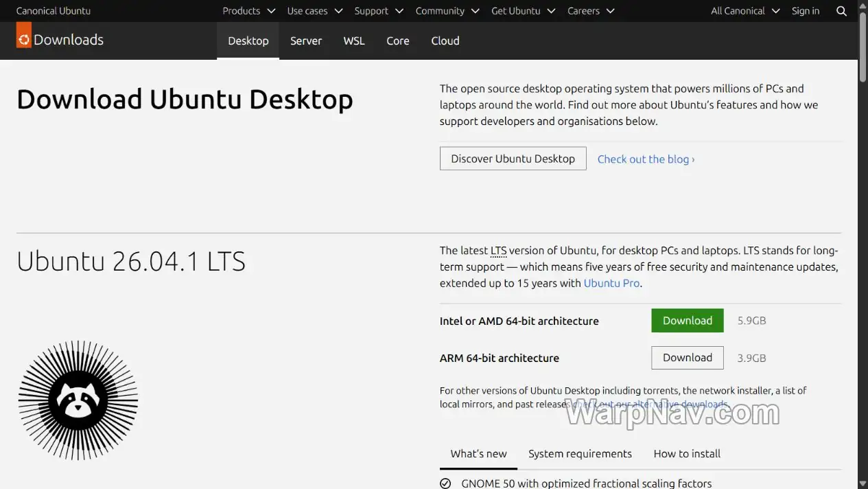This screenshot has height=489, width=868.
Task: Switch to the WSL tab
Action: click(354, 41)
